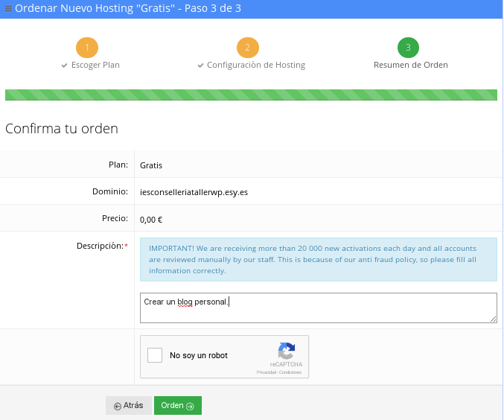Focus the description text field
This screenshot has width=504, height=420.
pyautogui.click(x=318, y=308)
